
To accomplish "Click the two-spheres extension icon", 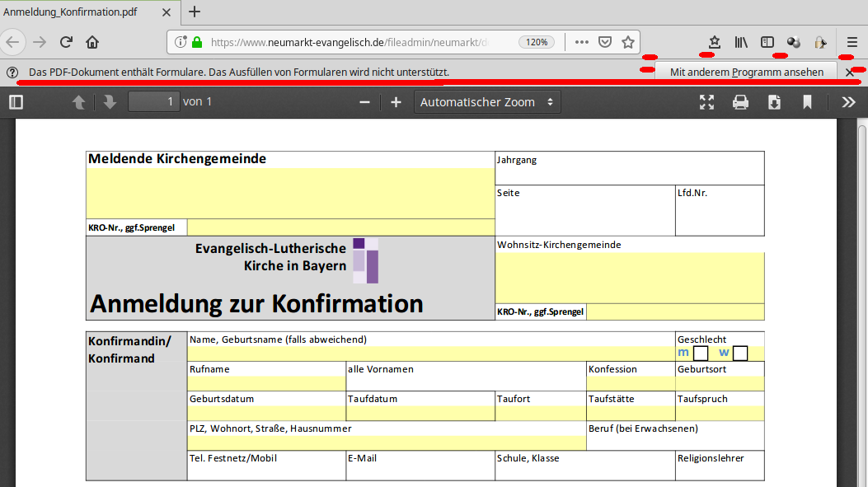I will [794, 42].
